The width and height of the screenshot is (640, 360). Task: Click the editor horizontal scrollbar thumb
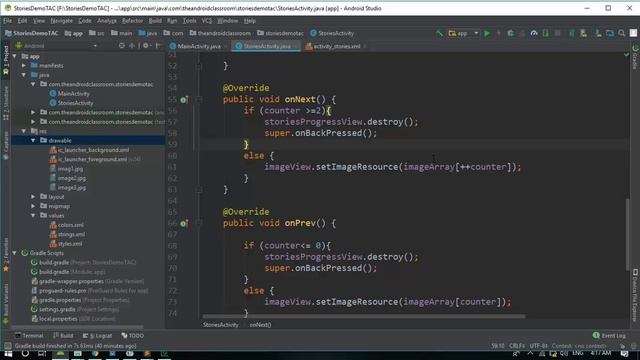tap(364, 316)
